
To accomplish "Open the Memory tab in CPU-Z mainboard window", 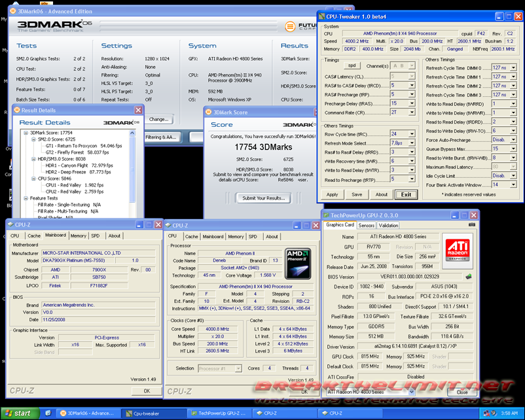I will point(79,236).
